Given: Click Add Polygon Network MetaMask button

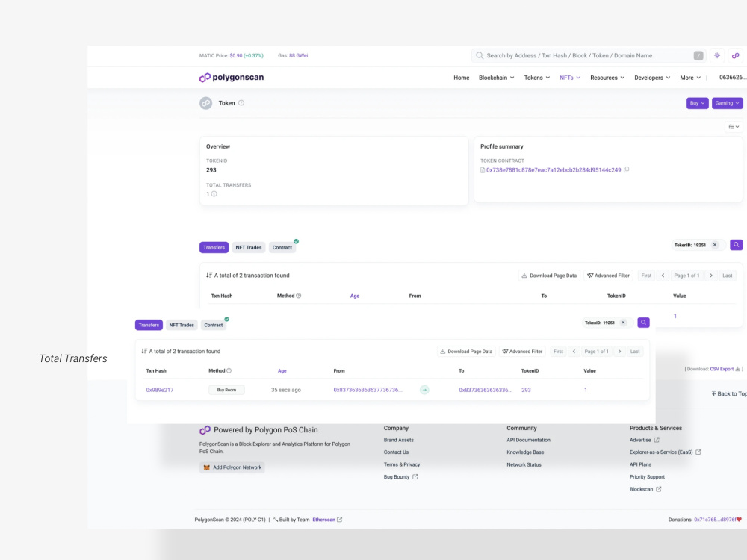Looking at the screenshot, I should point(232,467).
